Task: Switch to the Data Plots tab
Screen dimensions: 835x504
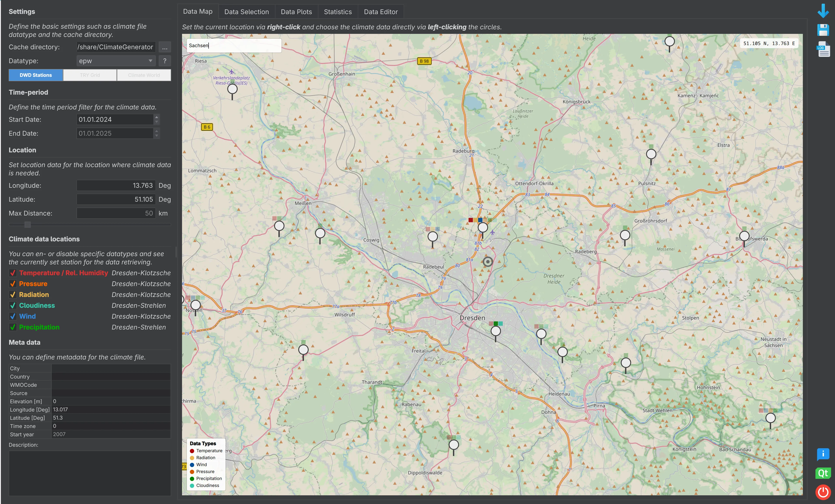Action: [x=296, y=12]
